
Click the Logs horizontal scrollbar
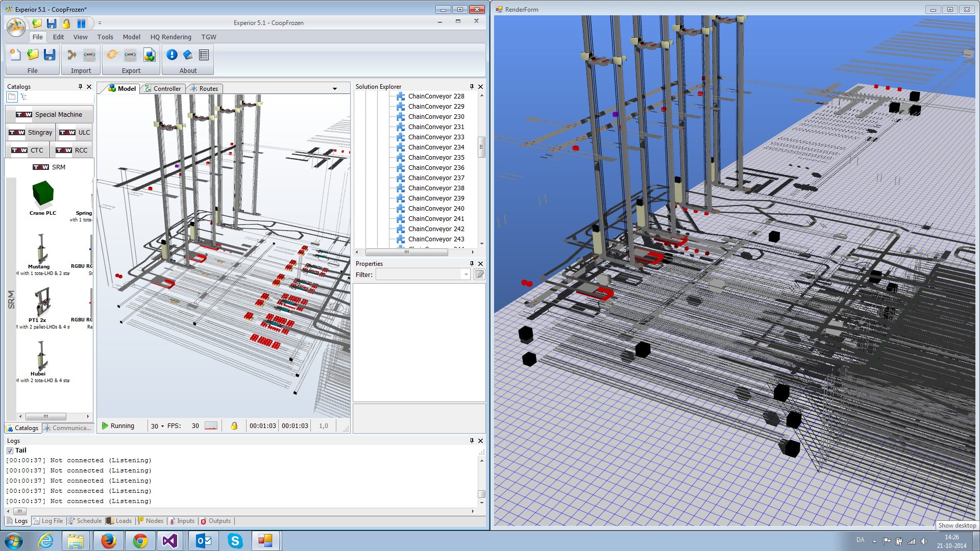point(240,511)
